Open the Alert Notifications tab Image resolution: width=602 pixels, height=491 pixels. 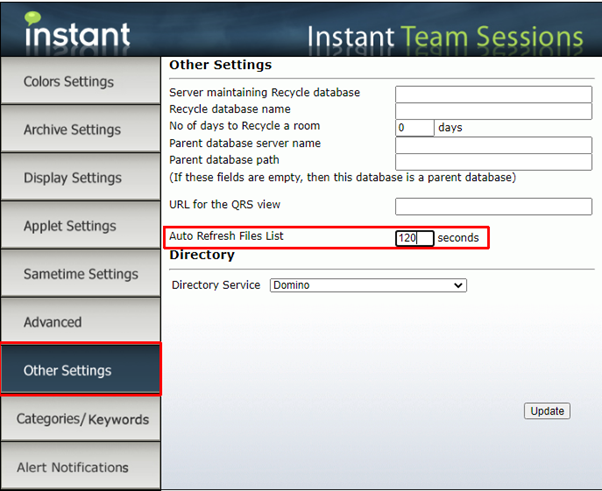[x=80, y=466]
